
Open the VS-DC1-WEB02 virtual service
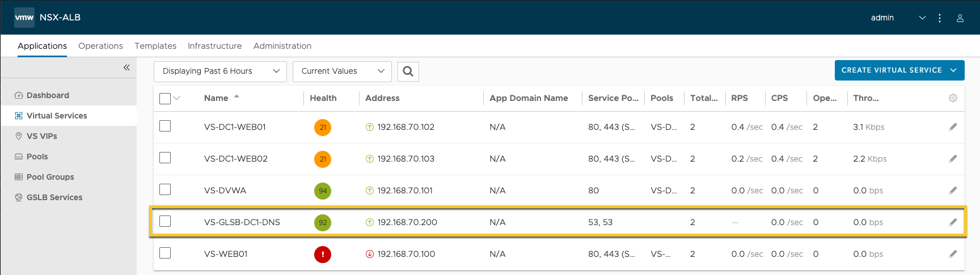click(236, 159)
